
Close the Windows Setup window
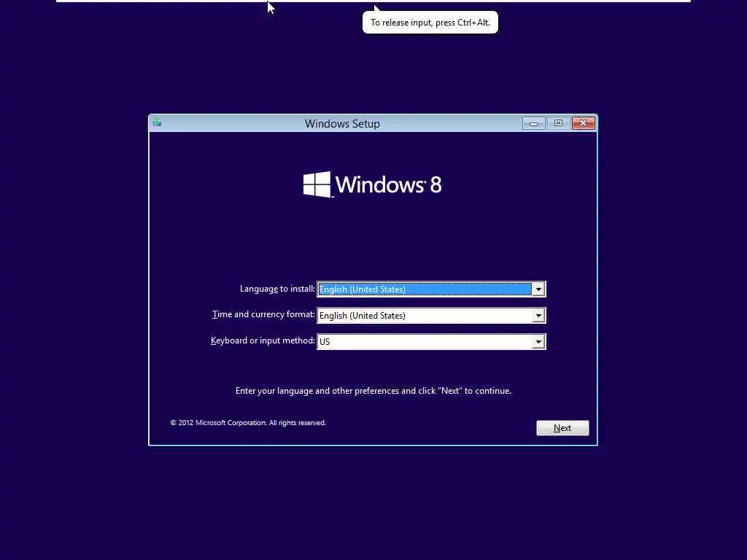click(x=583, y=123)
